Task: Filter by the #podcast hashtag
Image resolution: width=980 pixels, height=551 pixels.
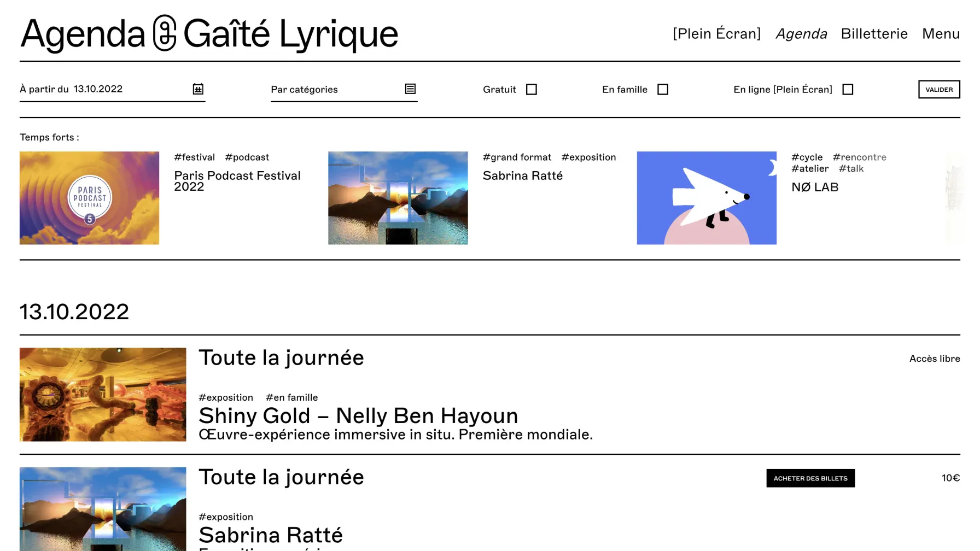Action: tap(247, 157)
